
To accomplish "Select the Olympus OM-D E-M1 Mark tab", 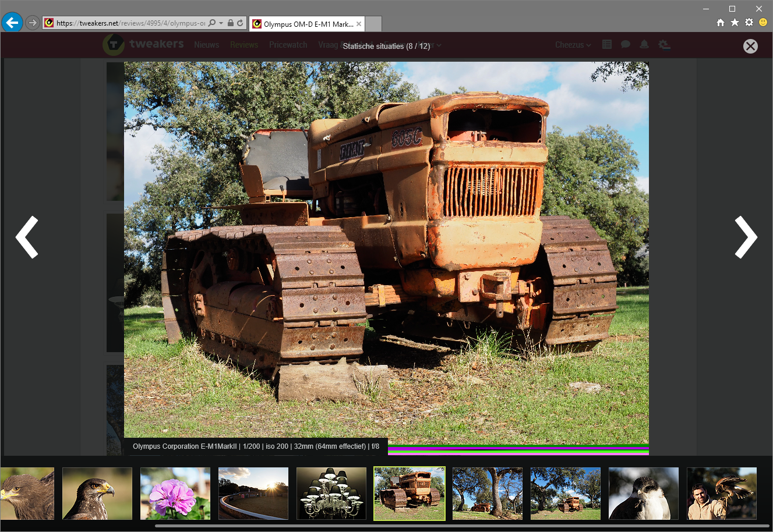I will [307, 24].
